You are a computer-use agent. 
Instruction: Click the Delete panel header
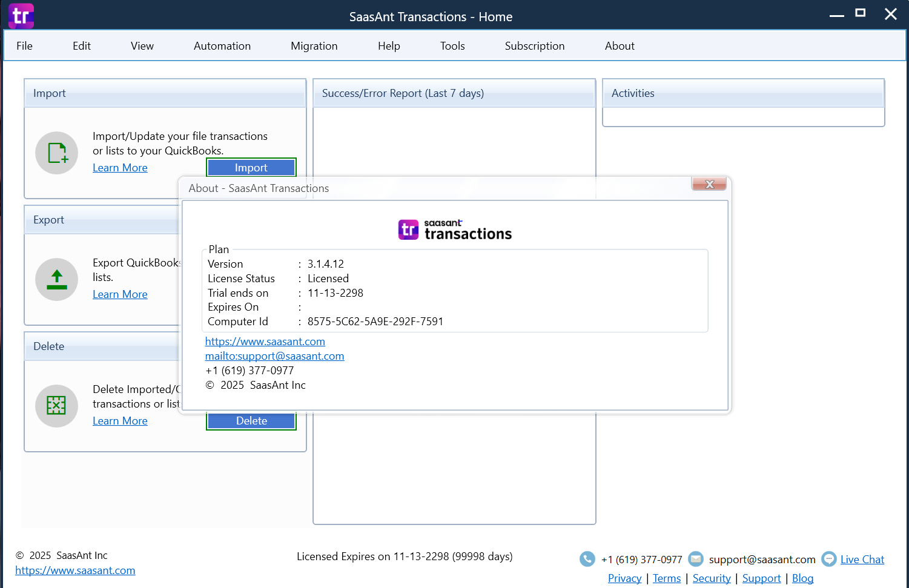pos(102,346)
